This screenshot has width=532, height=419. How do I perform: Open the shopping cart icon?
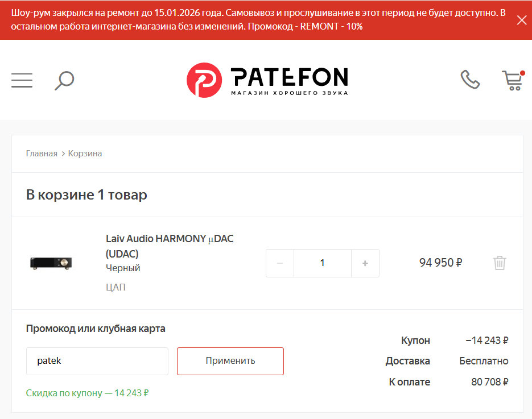(512, 81)
